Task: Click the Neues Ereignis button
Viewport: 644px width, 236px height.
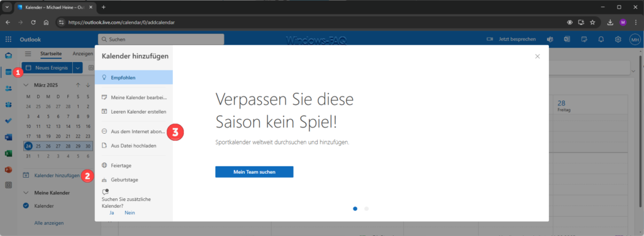Action: tap(47, 68)
